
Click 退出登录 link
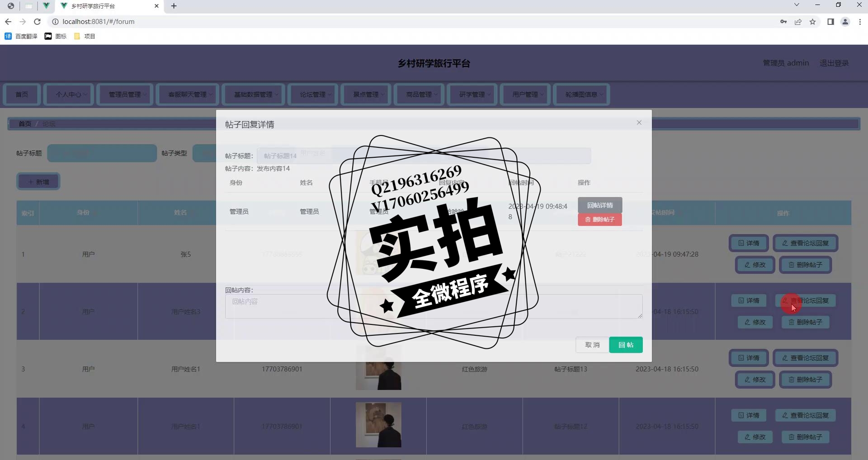coord(834,63)
